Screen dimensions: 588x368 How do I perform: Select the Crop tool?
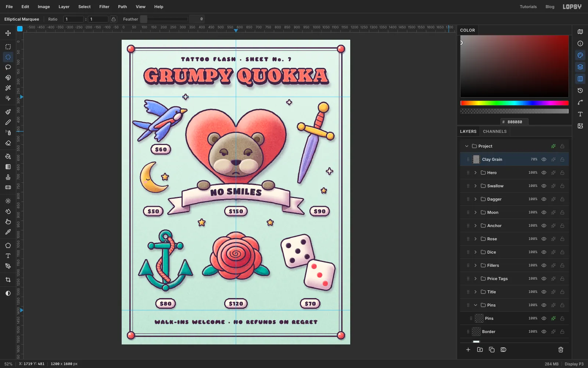click(8, 280)
